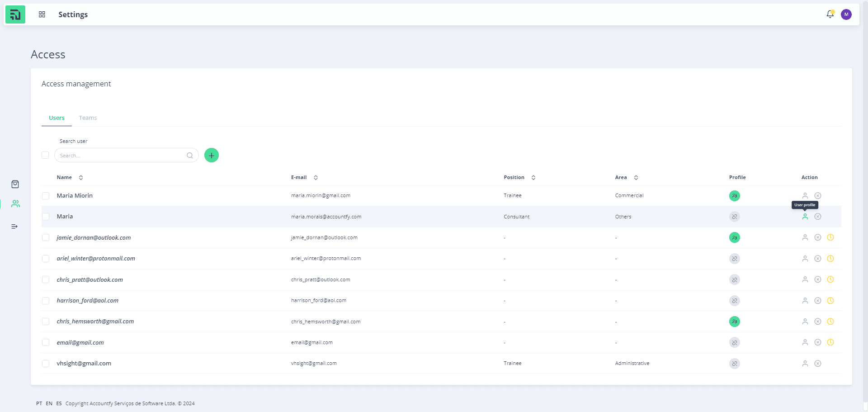Sort by Position column arrows

(533, 178)
